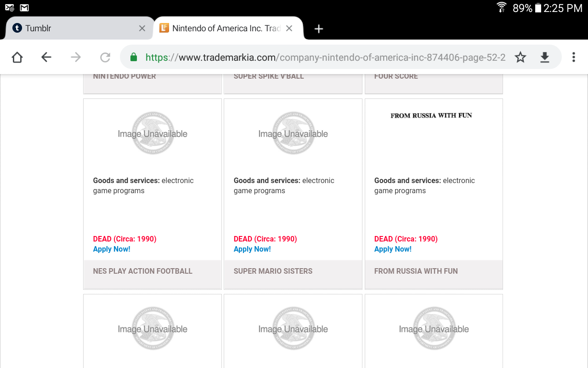This screenshot has height=368, width=588.
Task: Switch to the Tumblr tab
Action: click(x=78, y=29)
